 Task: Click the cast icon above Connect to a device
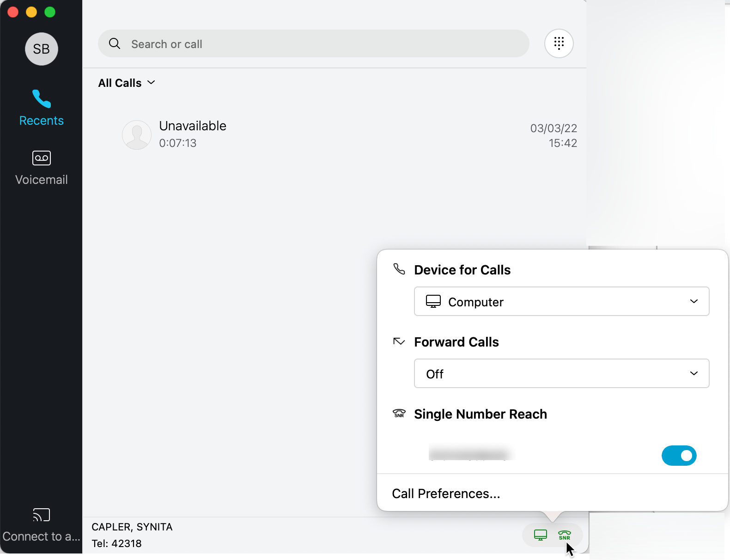point(41,514)
